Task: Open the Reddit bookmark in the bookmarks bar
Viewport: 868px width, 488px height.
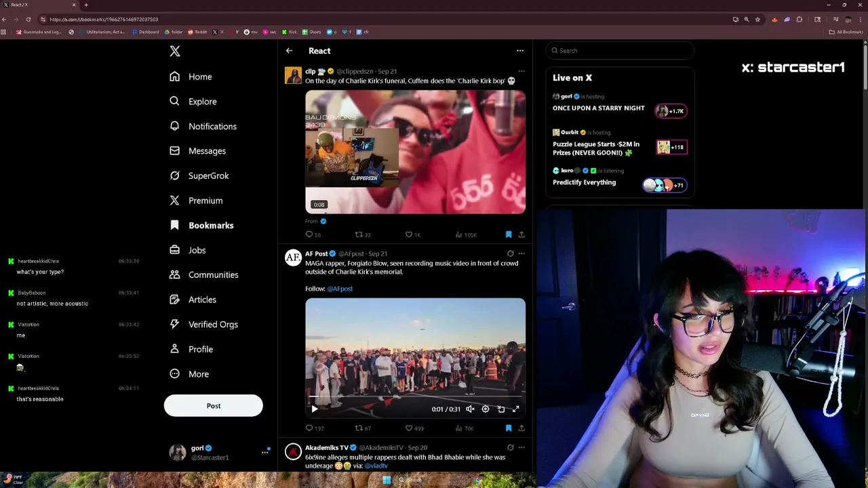Action: pos(197,32)
